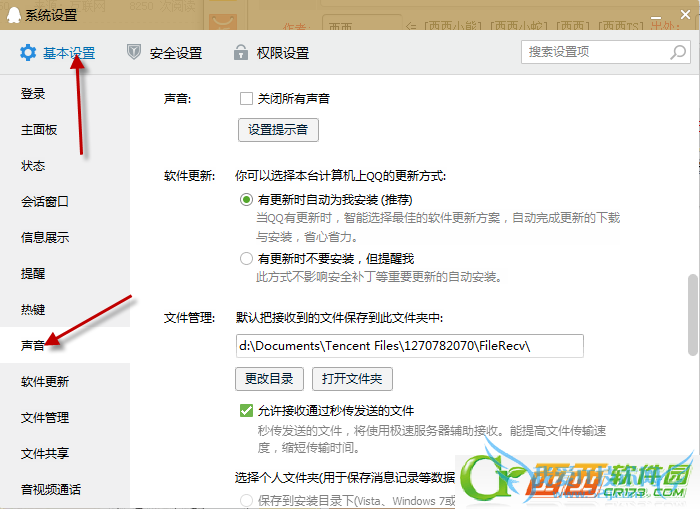Screen dimensions: 700x509
Task: Enable the 关闭所有声音 checkbox
Action: (x=246, y=98)
